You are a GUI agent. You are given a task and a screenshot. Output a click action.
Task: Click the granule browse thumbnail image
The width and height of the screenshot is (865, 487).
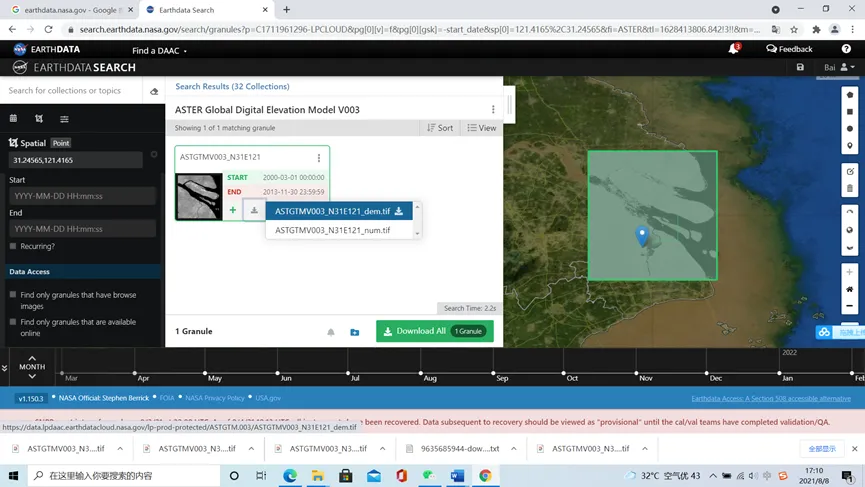pyautogui.click(x=199, y=196)
